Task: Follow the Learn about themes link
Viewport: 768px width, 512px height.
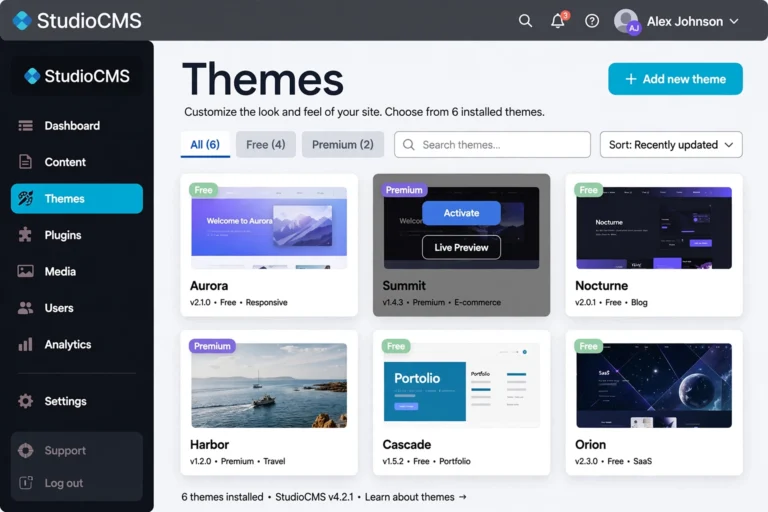Action: point(415,497)
